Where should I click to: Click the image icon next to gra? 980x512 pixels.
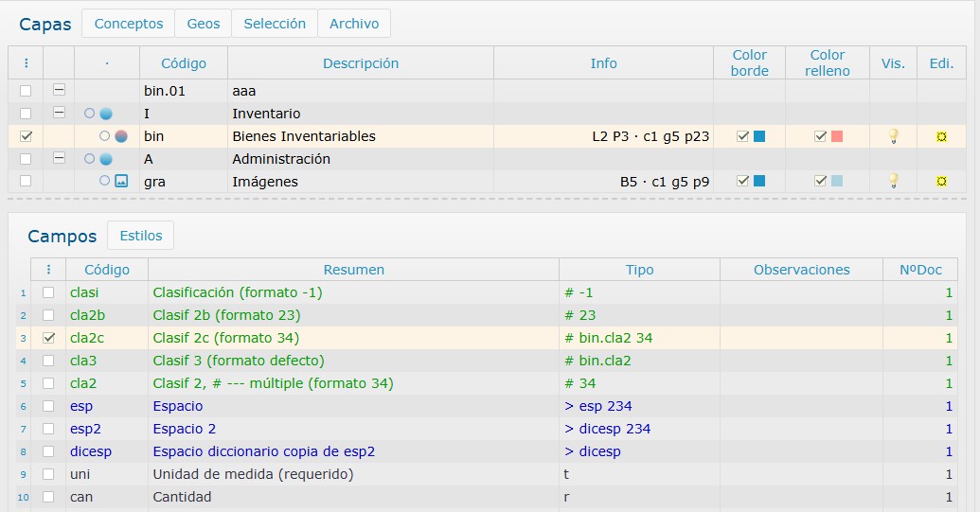(x=121, y=182)
